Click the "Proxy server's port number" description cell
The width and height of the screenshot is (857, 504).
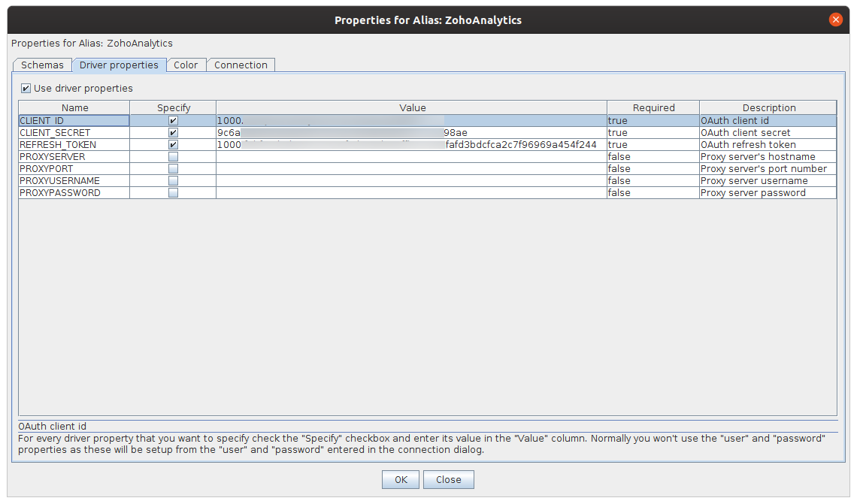[x=768, y=169]
